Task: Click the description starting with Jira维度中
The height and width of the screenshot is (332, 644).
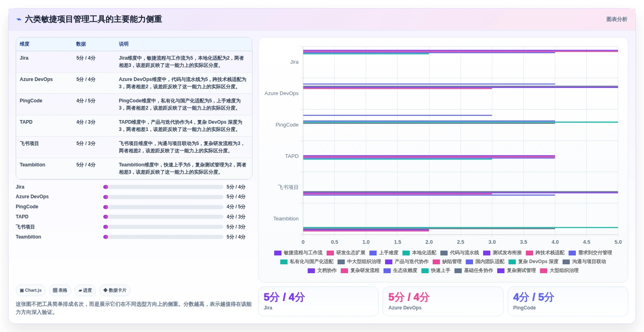Action: point(182,62)
